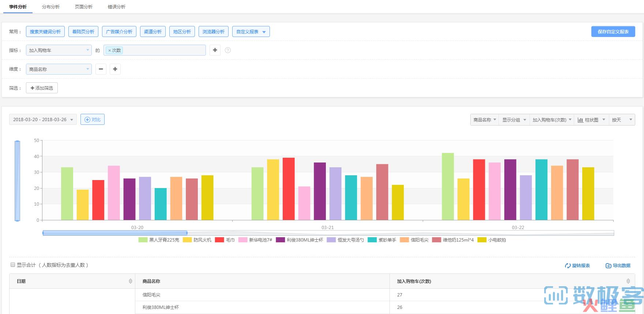
Task: Add a metric with the plus button
Action: [x=215, y=50]
